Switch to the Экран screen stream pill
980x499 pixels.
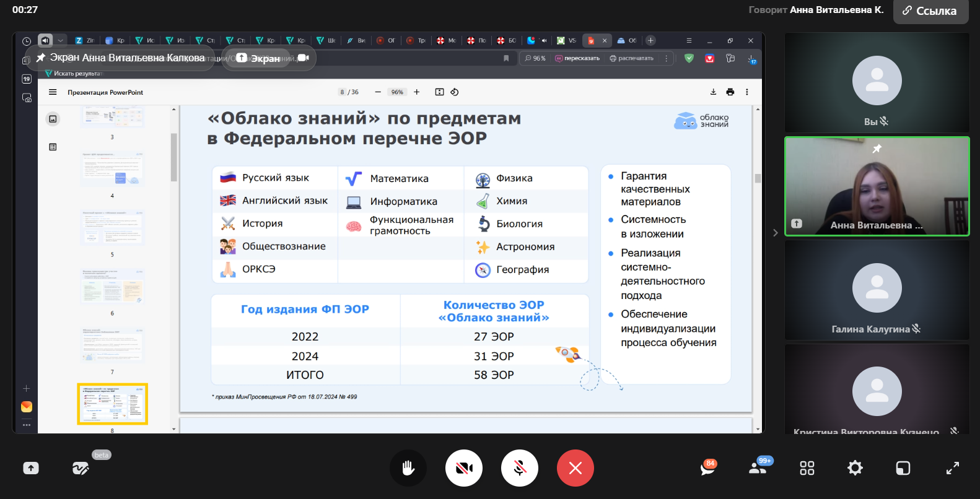pyautogui.click(x=259, y=58)
